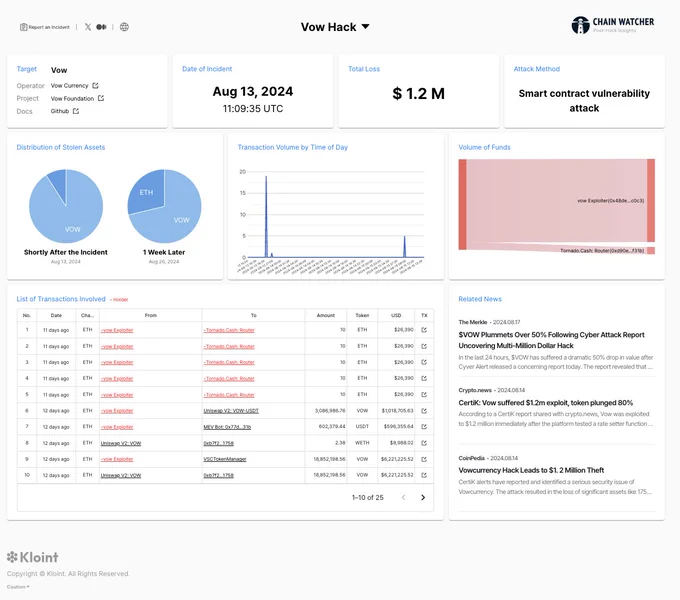Sort by the Date column header

[x=56, y=315]
